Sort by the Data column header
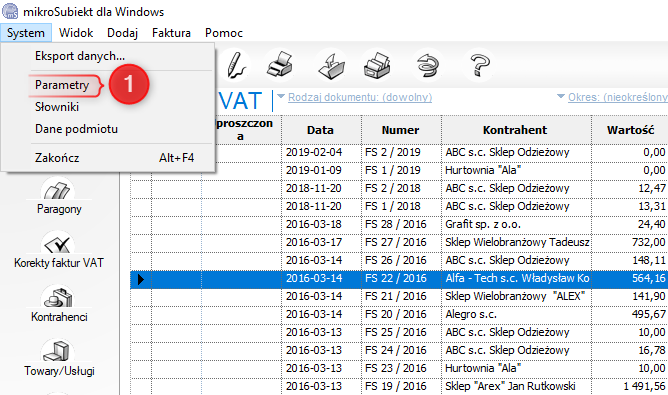Image resolution: width=668 pixels, height=395 pixels. click(x=321, y=130)
